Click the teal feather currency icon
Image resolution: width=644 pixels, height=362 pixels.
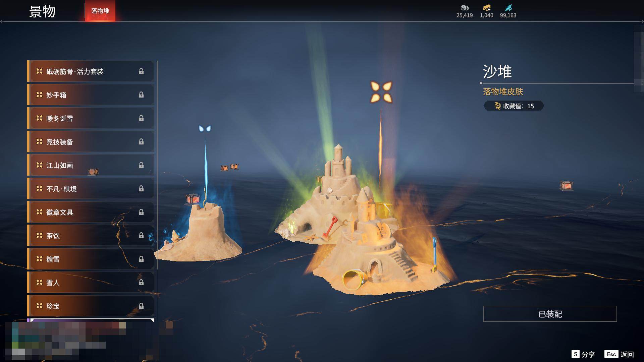point(508,8)
